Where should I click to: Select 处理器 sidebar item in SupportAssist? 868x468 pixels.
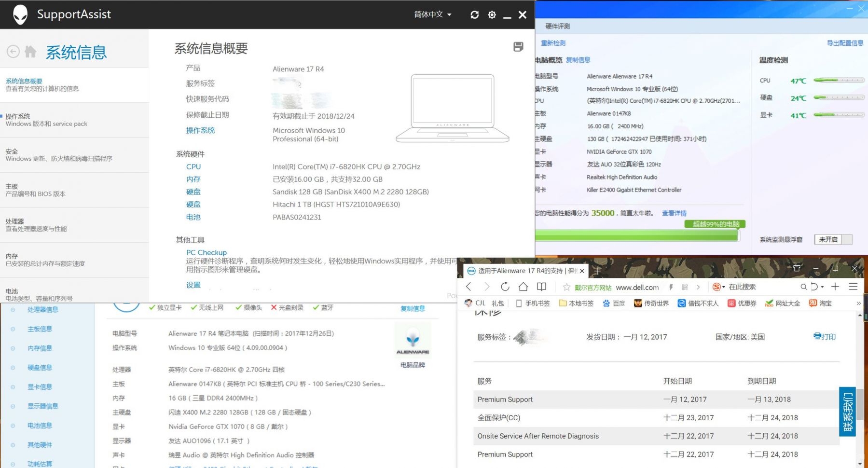point(74,225)
